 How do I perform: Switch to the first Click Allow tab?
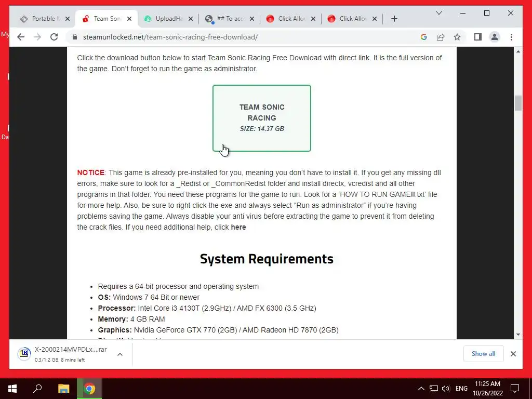pyautogui.click(x=288, y=19)
